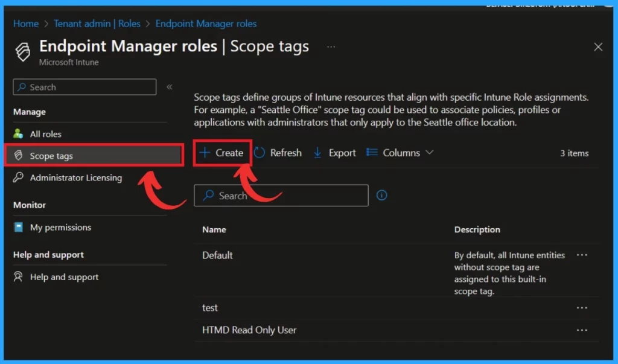
Task: Click the sidebar Search box
Action: pyautogui.click(x=84, y=87)
